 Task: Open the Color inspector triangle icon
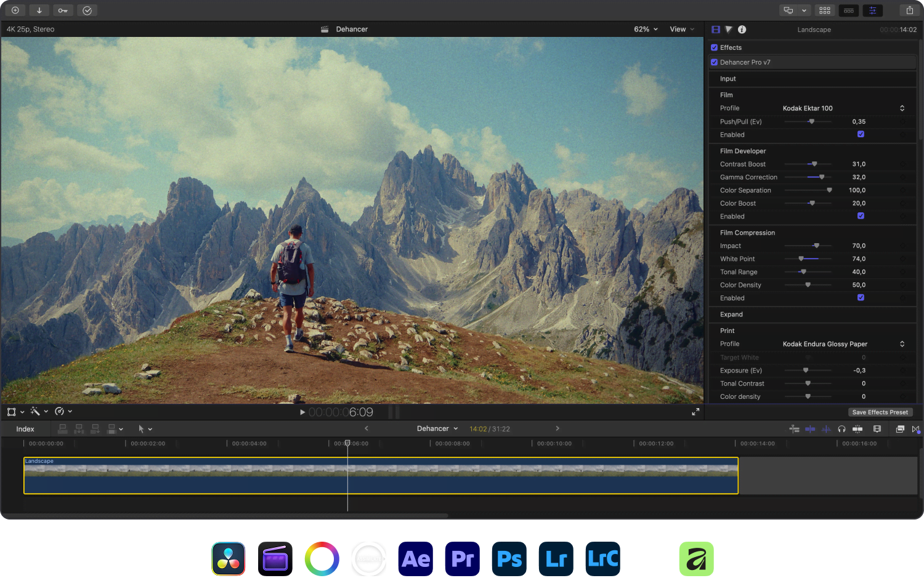click(729, 30)
